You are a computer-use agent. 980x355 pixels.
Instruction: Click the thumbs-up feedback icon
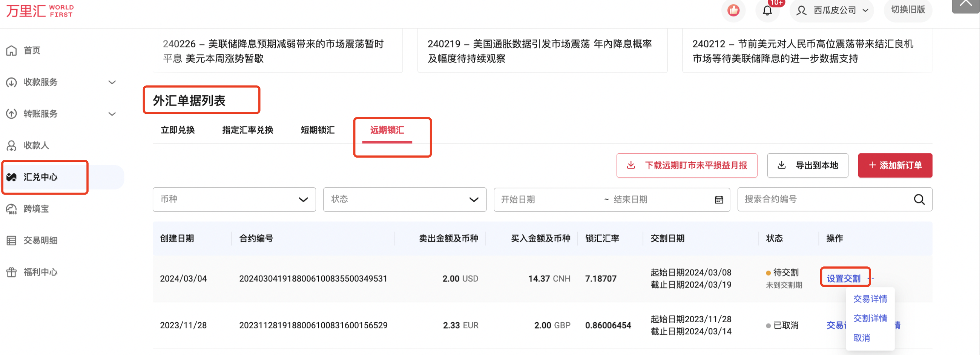click(733, 10)
